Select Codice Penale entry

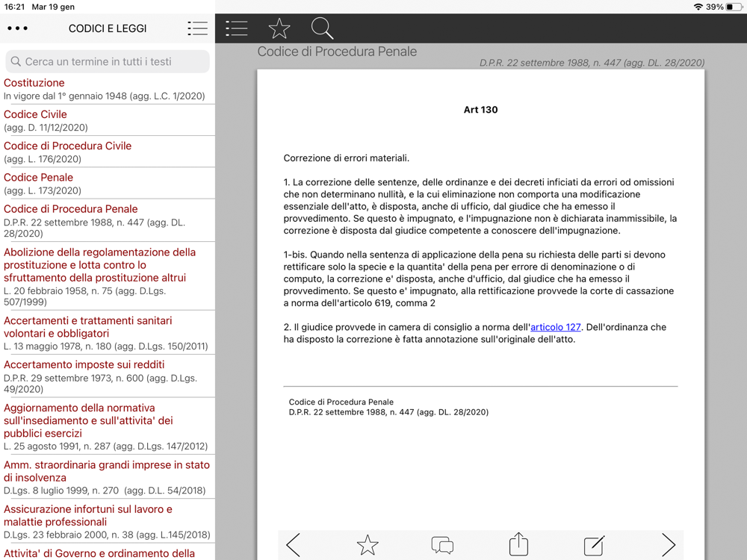[38, 177]
